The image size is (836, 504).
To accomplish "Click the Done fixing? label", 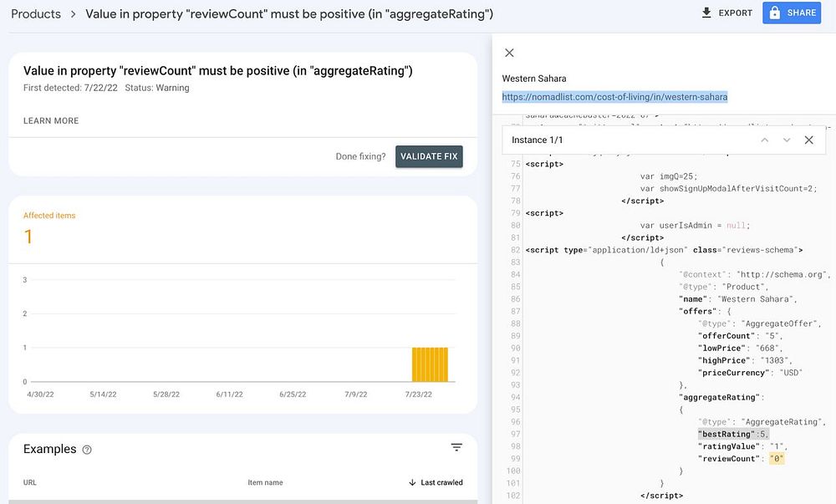I will click(360, 156).
